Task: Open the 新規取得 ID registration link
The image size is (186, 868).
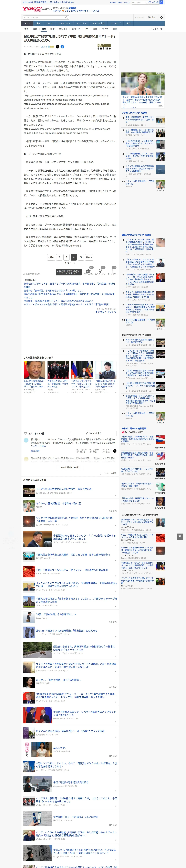Action: (72, 8)
